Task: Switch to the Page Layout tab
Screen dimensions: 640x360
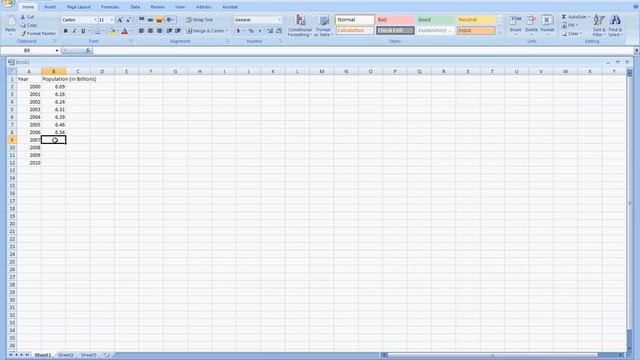Action: point(78,7)
